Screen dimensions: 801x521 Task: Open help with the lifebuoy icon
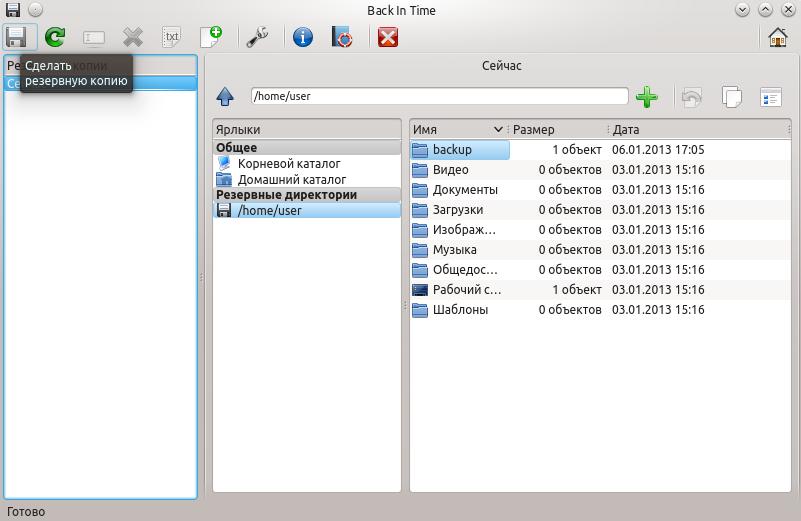coord(342,37)
